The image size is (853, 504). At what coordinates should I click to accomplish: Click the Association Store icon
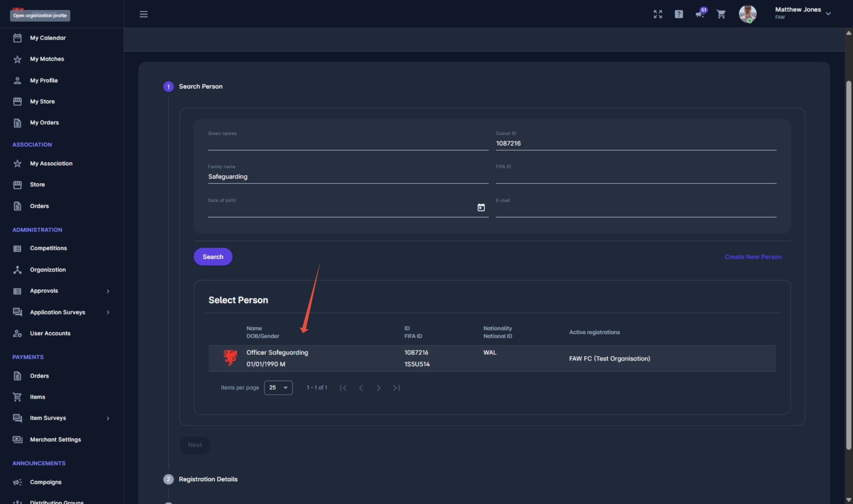pos(17,184)
